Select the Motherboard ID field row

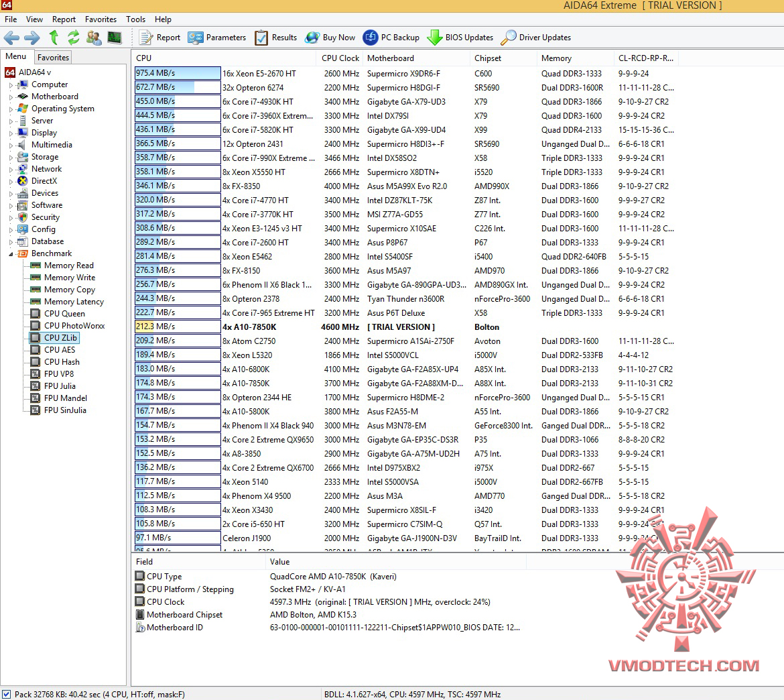coord(330,628)
